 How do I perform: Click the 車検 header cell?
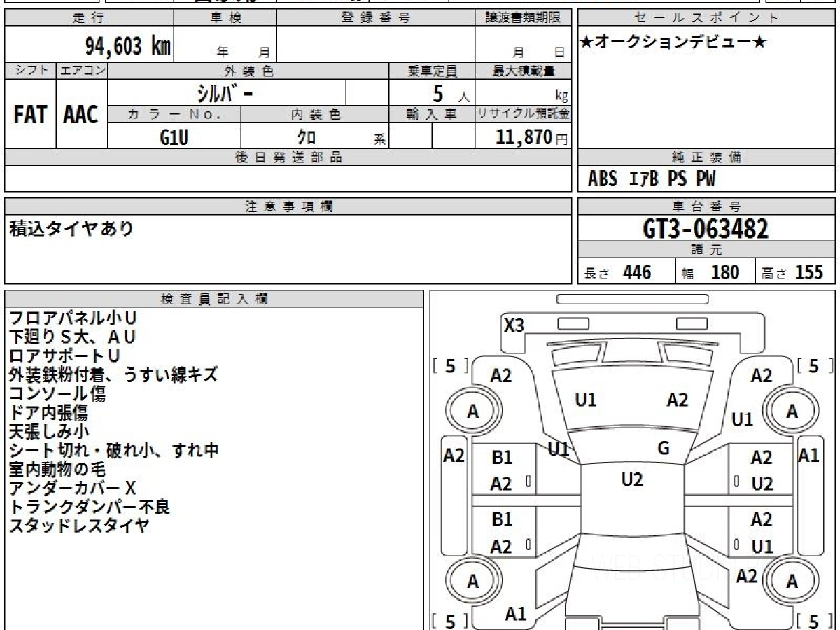point(225,18)
